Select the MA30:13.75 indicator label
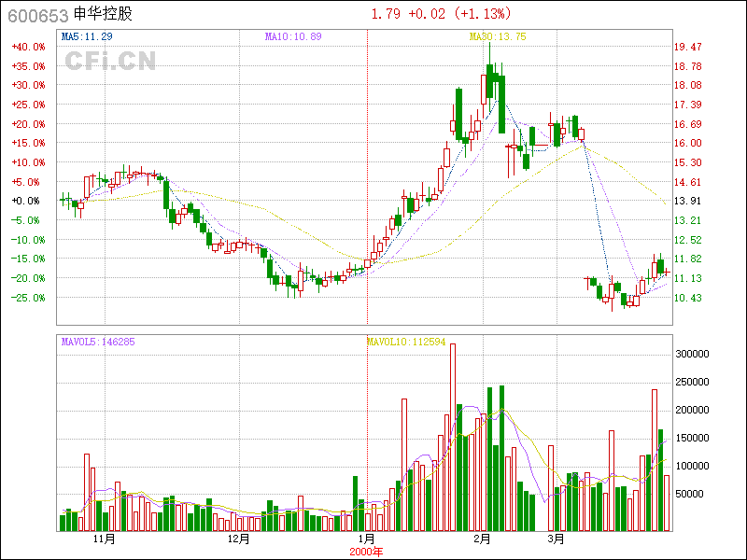The image size is (747, 560). 498,36
